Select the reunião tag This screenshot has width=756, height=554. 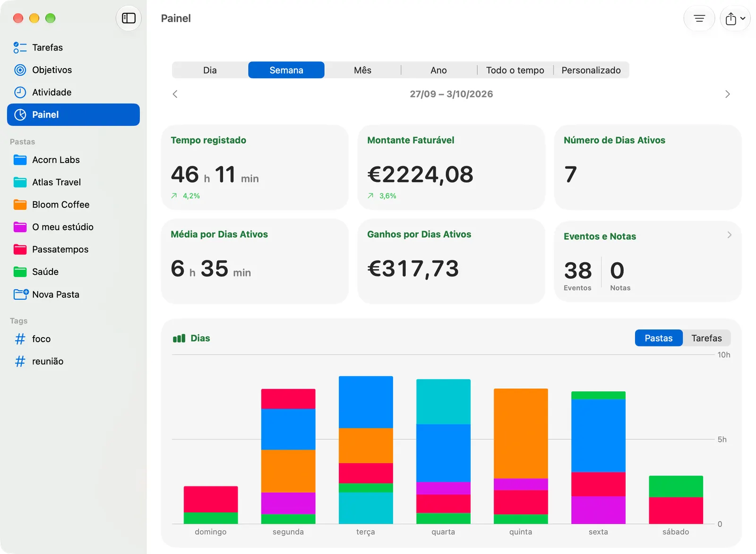pos(73,361)
